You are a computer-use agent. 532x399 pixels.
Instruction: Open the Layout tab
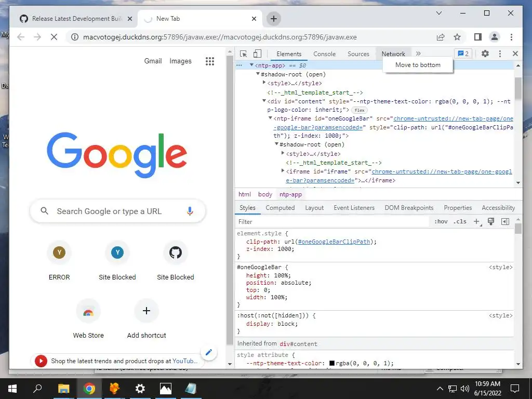click(314, 208)
